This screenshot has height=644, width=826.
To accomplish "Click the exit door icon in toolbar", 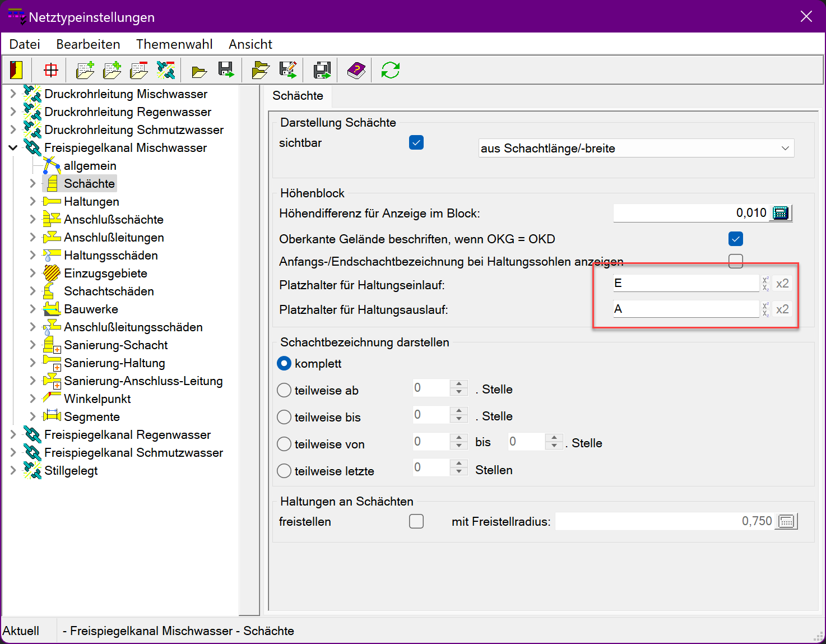I will (x=16, y=70).
